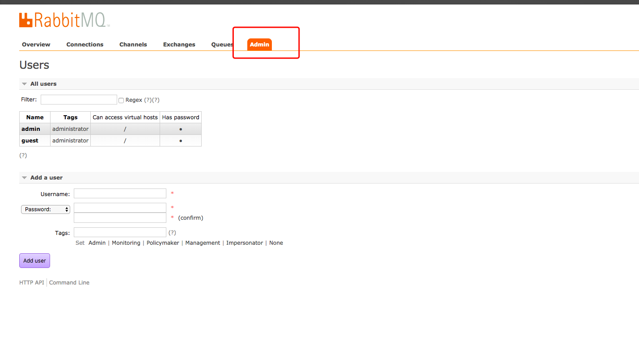639x364 pixels.
Task: Open the Password type dropdown
Action: (46, 209)
